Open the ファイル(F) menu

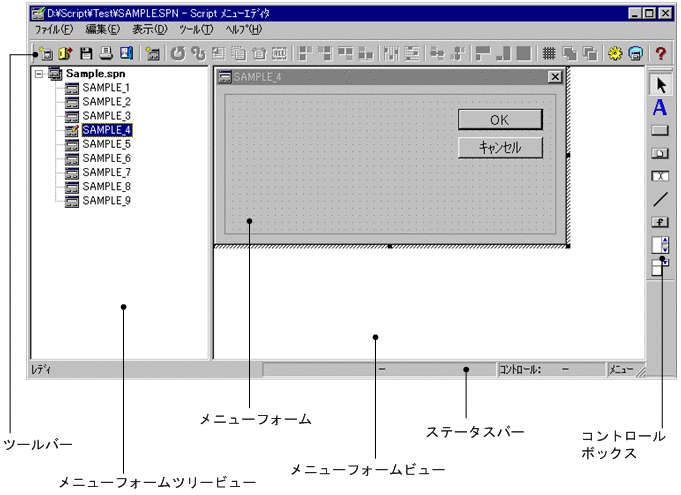pos(54,30)
